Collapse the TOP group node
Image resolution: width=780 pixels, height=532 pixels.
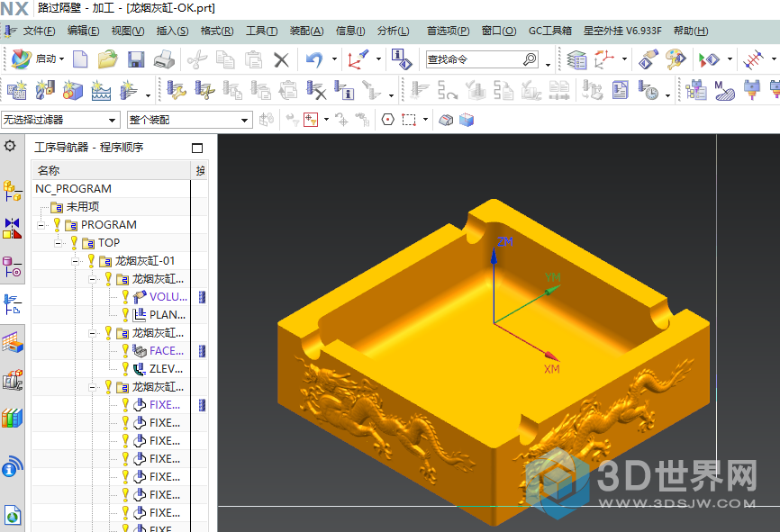pos(59,243)
